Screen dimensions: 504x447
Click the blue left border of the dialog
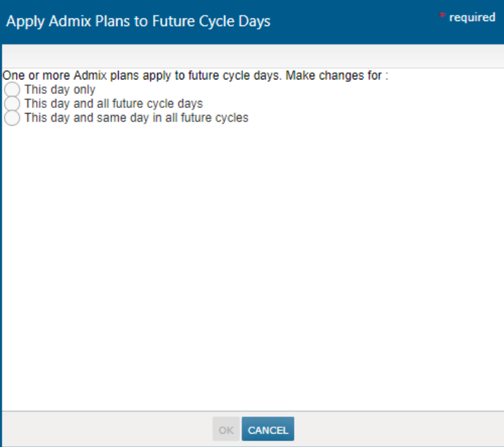(x=1, y=254)
